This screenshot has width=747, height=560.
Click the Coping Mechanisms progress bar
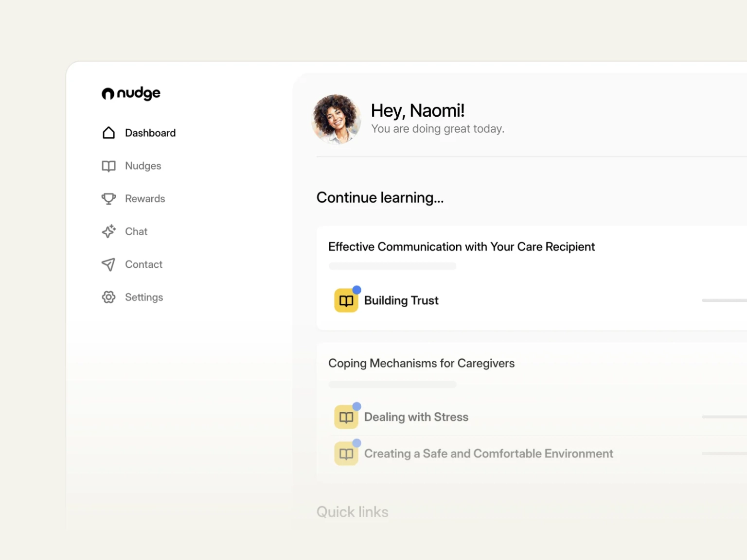[392, 385]
